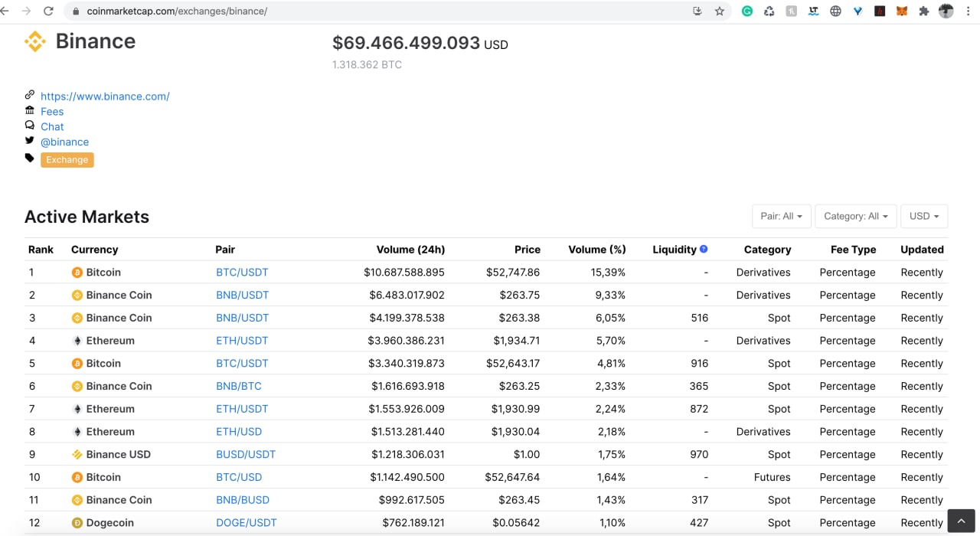980x536 pixels.
Task: Click the browser back arrow
Action: (x=5, y=11)
